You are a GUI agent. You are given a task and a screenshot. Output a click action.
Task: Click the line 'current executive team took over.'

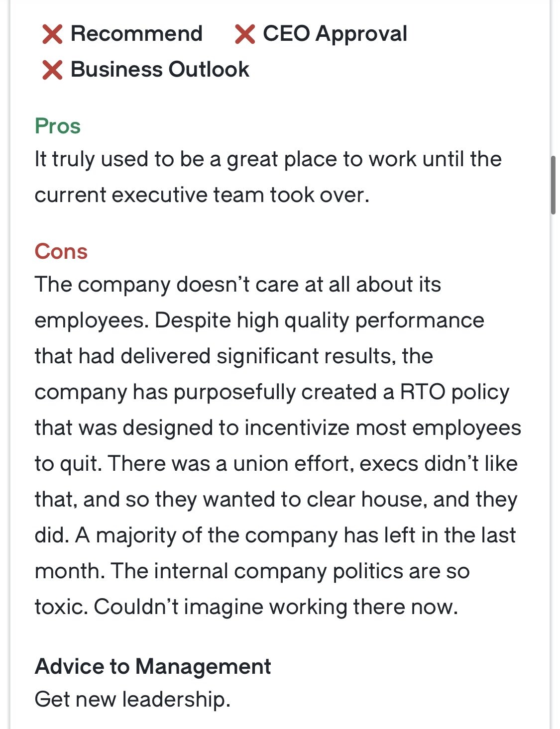202,195
